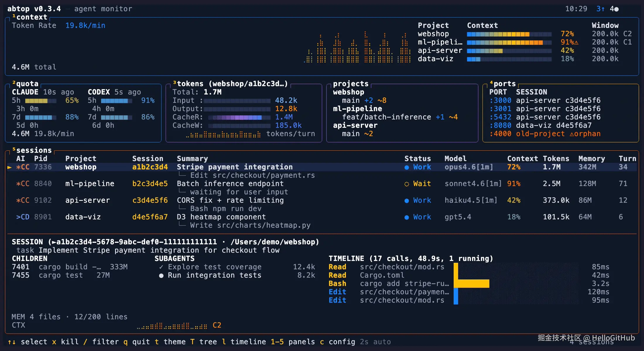Click the >CD Codex icon for data-viz
The width and height of the screenshot is (644, 351).
coord(23,217)
